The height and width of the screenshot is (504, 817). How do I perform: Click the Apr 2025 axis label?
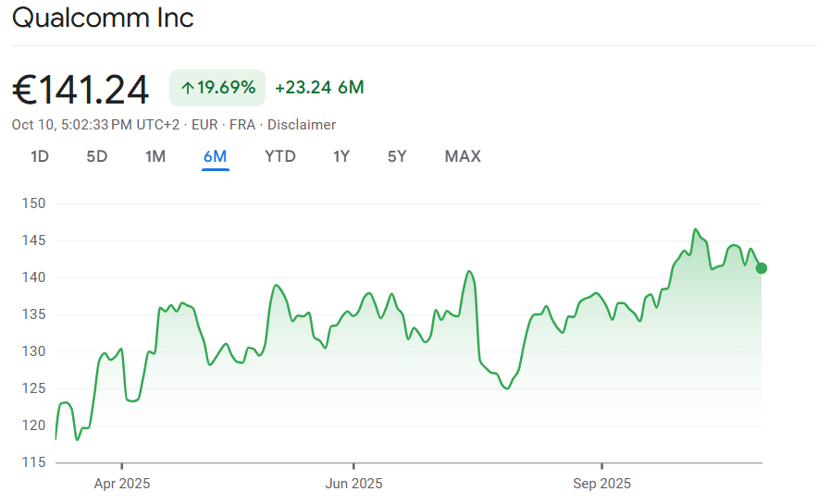(122, 484)
